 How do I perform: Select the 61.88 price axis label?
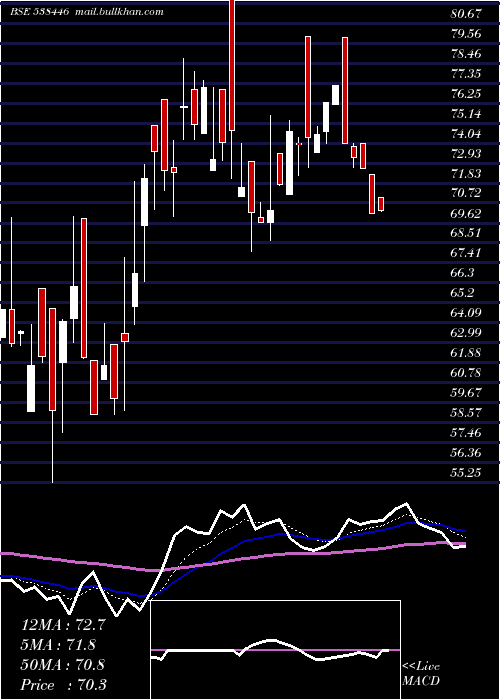pos(466,353)
